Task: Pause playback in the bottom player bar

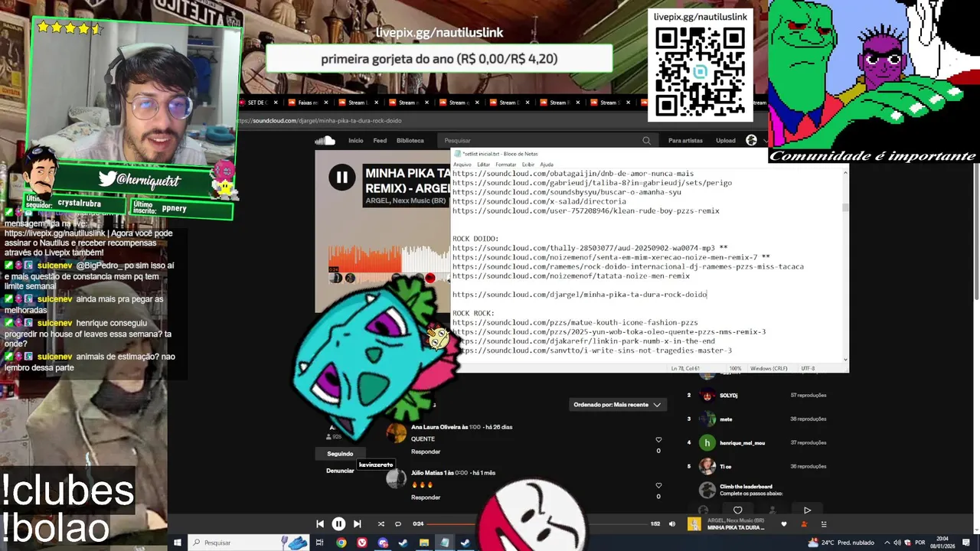Action: (338, 524)
